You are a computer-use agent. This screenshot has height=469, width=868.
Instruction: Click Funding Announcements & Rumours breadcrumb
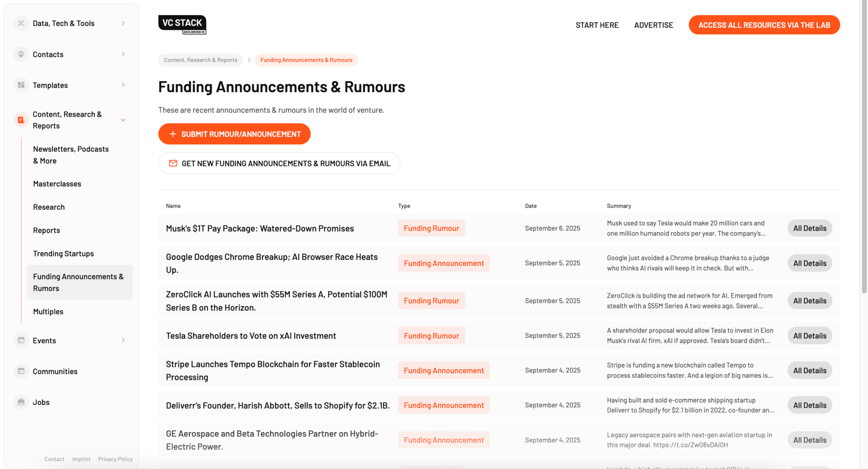306,60
